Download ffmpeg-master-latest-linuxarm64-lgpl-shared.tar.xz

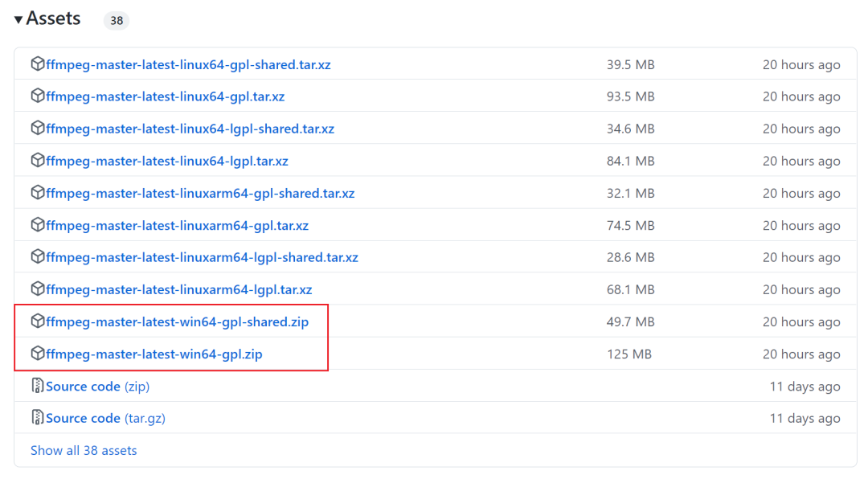(x=202, y=257)
